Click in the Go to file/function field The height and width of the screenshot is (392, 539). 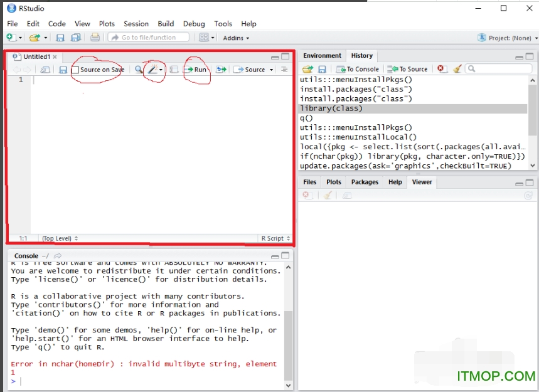click(x=149, y=37)
